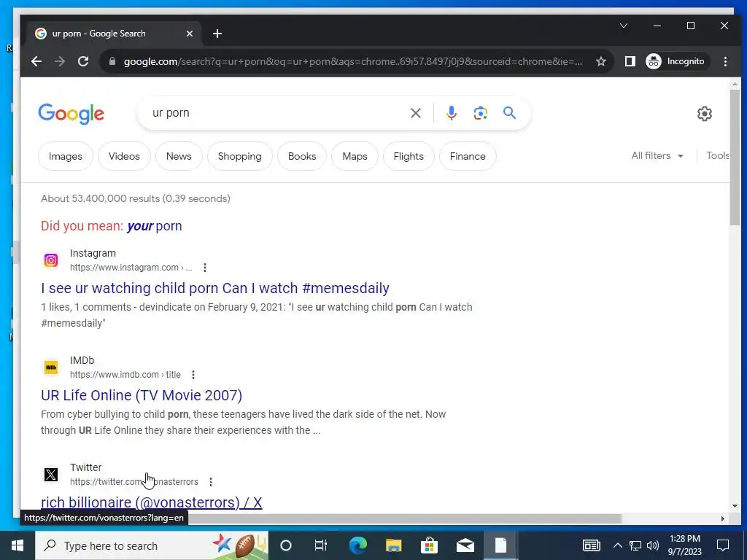
Task: Reload the current Google page
Action: (83, 61)
